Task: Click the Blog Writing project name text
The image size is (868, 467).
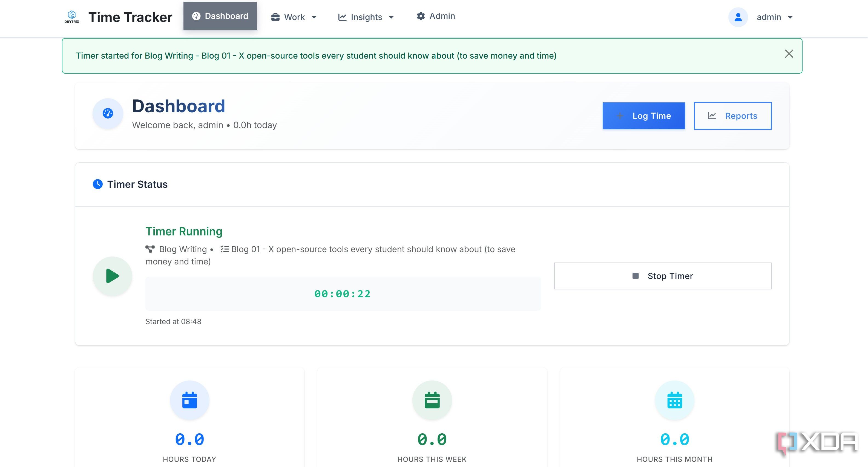Action: click(183, 249)
